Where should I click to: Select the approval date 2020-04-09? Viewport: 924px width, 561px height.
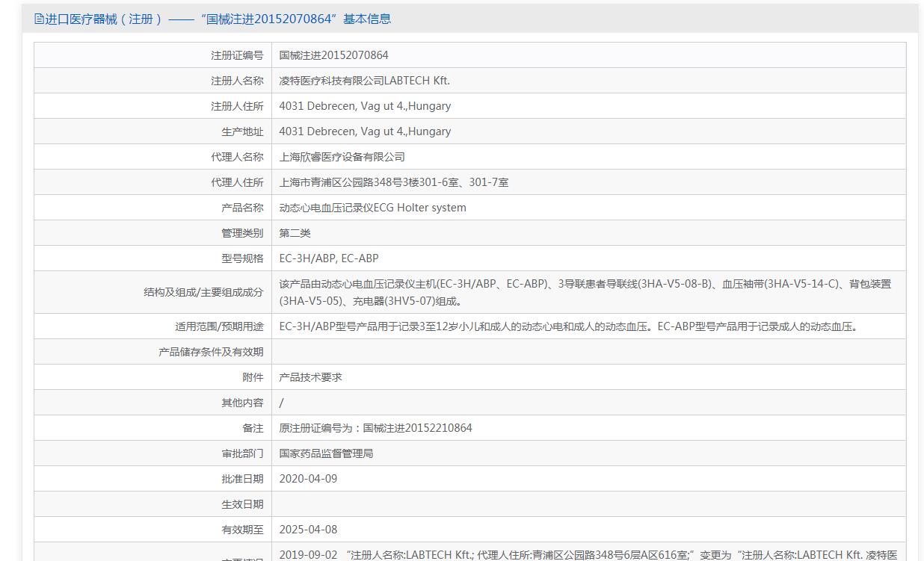coord(308,479)
